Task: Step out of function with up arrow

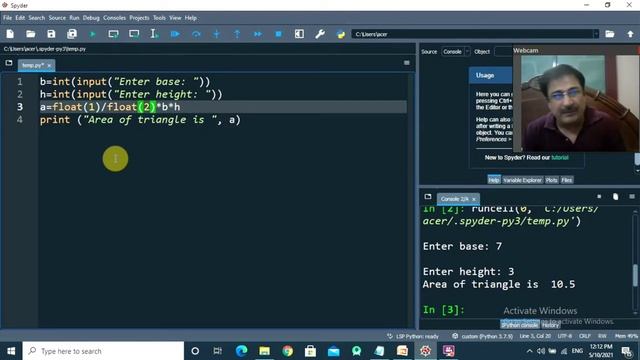Action: pyautogui.click(x=237, y=34)
